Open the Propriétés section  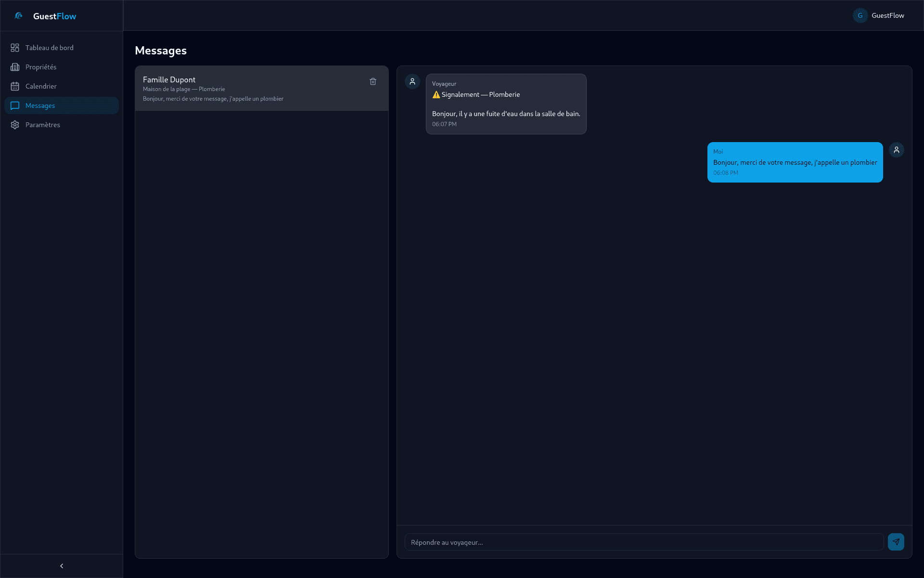pyautogui.click(x=41, y=67)
